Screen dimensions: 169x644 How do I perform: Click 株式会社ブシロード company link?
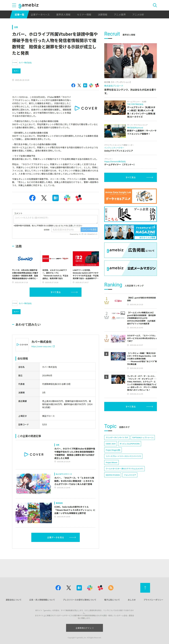[114, 86]
